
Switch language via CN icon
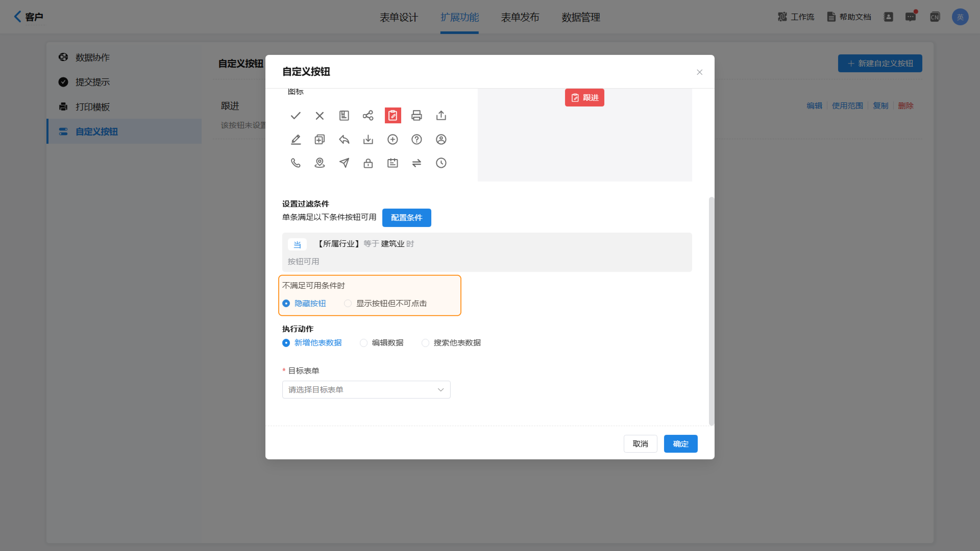click(935, 17)
